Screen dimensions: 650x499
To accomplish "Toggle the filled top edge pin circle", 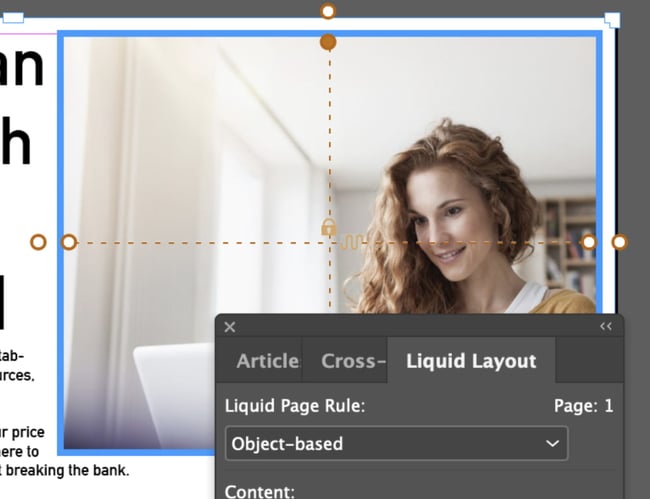I will pyautogui.click(x=328, y=42).
